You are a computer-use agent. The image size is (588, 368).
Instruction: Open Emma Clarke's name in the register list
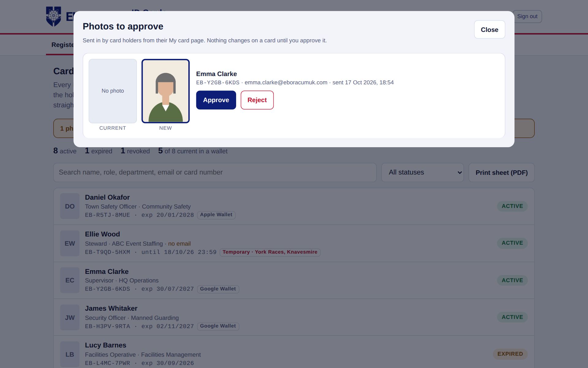[107, 271]
